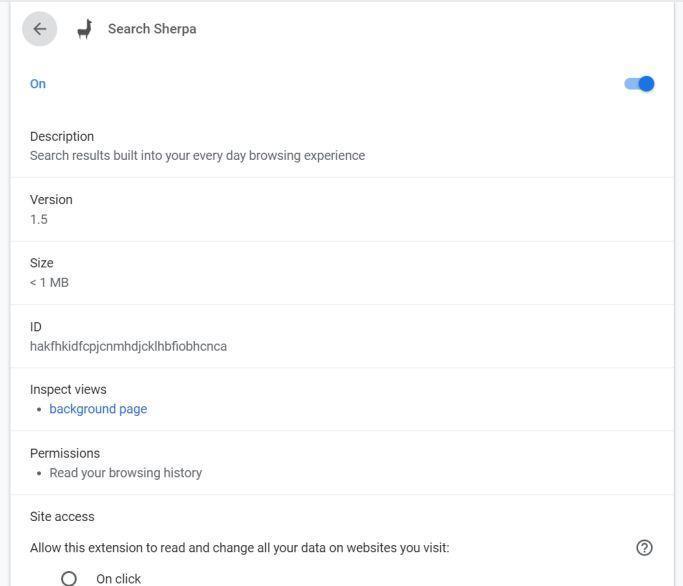Click the ID heading label
The height and width of the screenshot is (586, 683).
coord(36,327)
